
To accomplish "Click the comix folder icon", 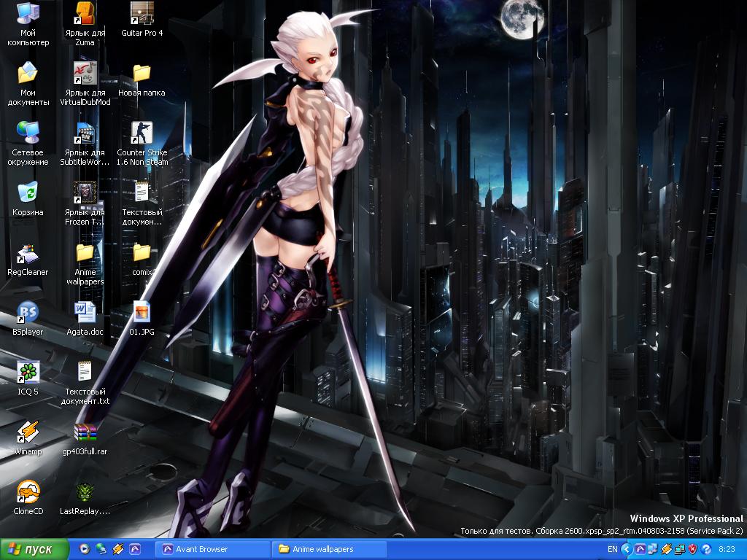I will click(142, 252).
